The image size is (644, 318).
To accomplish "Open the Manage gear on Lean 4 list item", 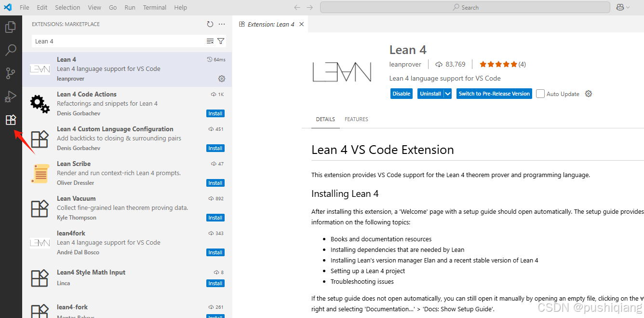I will (x=221, y=78).
